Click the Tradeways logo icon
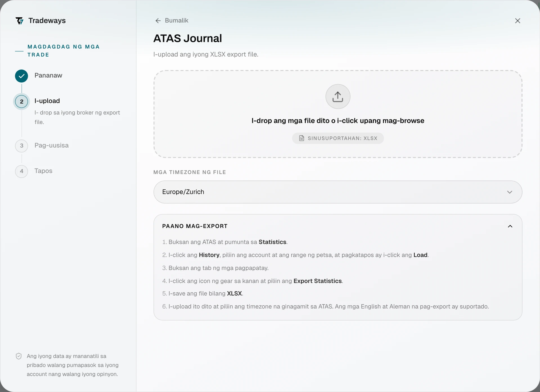The image size is (540, 392). point(19,21)
